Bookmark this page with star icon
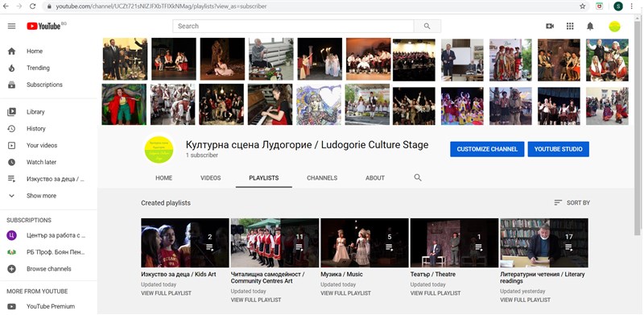The width and height of the screenshot is (644, 315). pyautogui.click(x=582, y=6)
